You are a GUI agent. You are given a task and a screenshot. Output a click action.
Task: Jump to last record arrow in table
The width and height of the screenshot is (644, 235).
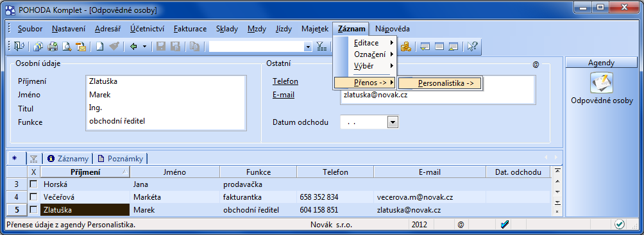557,202
